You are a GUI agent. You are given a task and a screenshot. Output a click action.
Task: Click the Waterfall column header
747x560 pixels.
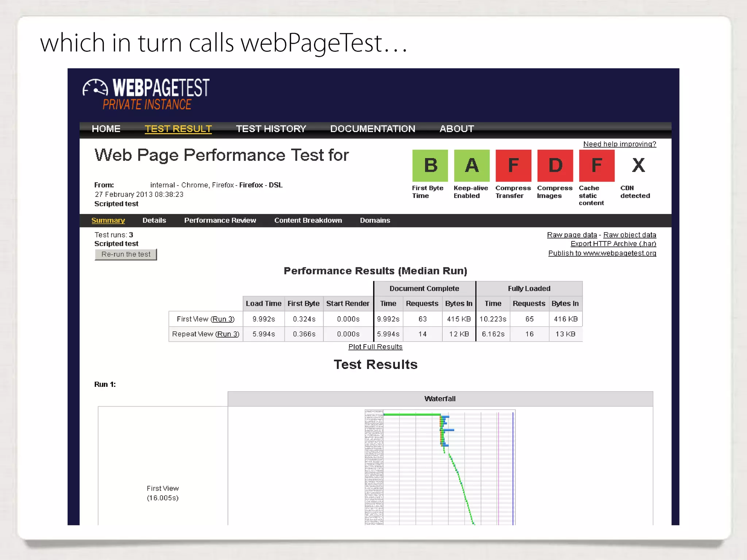tap(440, 399)
